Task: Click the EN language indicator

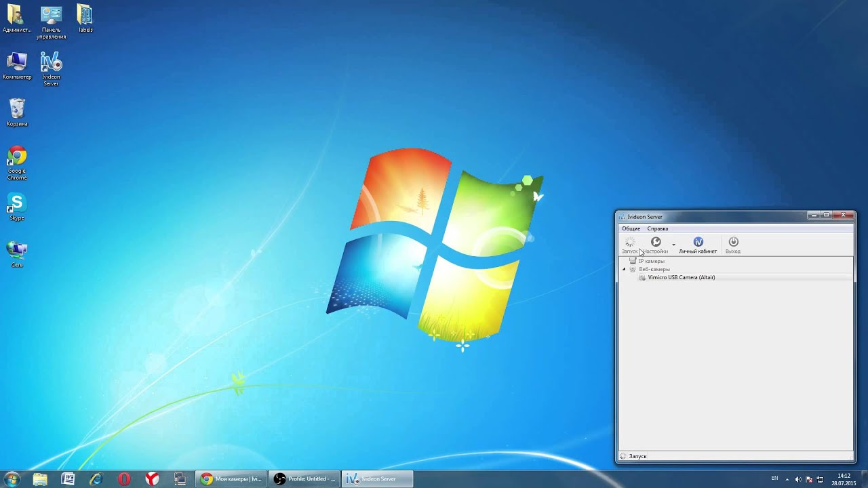Action: point(774,479)
